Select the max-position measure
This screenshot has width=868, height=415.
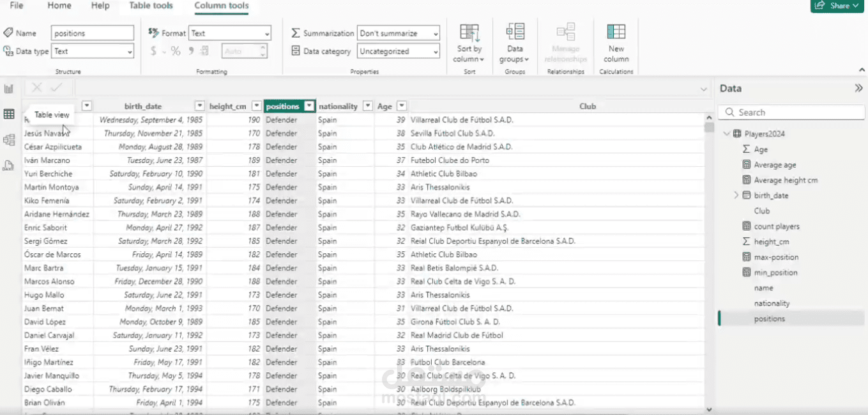(776, 256)
